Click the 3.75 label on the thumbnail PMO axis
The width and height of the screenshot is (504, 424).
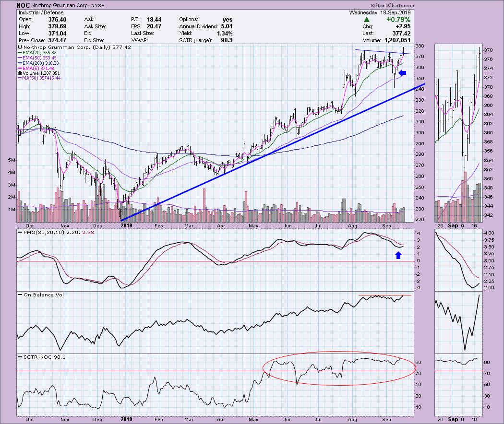point(489,240)
